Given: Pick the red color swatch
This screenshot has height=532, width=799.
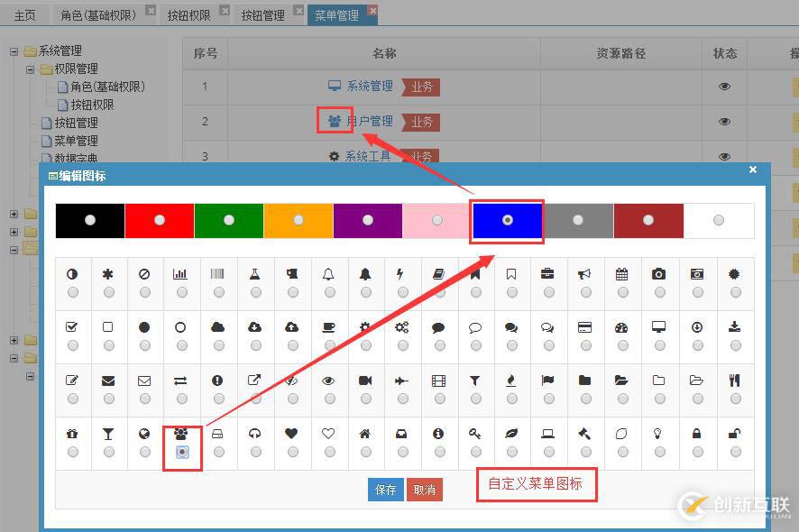Looking at the screenshot, I should coord(160,220).
